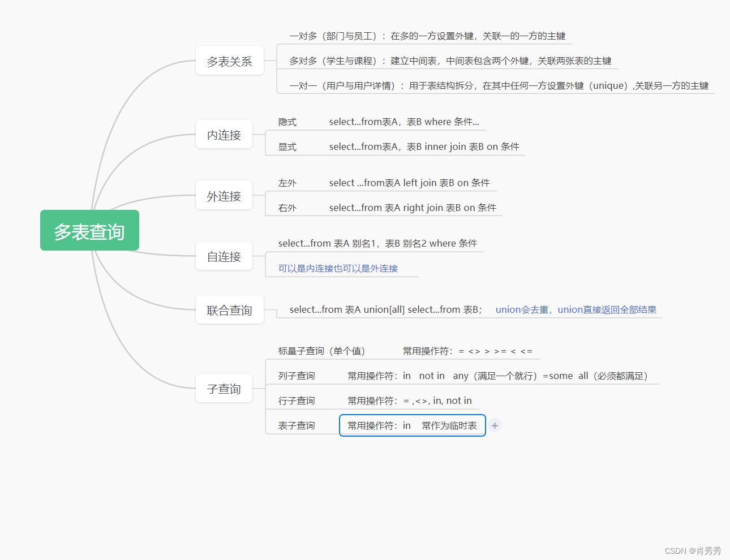
Task: Select the highlighted 常用操作符：in 常作为临时表 node
Action: pos(412,425)
